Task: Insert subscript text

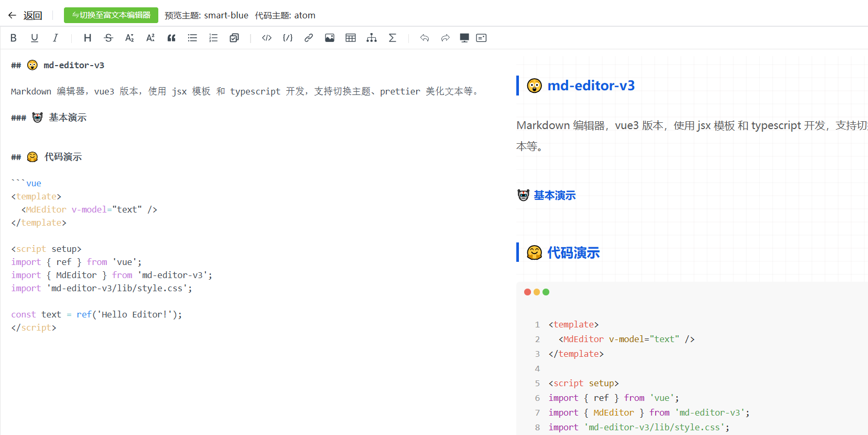Action: point(129,38)
